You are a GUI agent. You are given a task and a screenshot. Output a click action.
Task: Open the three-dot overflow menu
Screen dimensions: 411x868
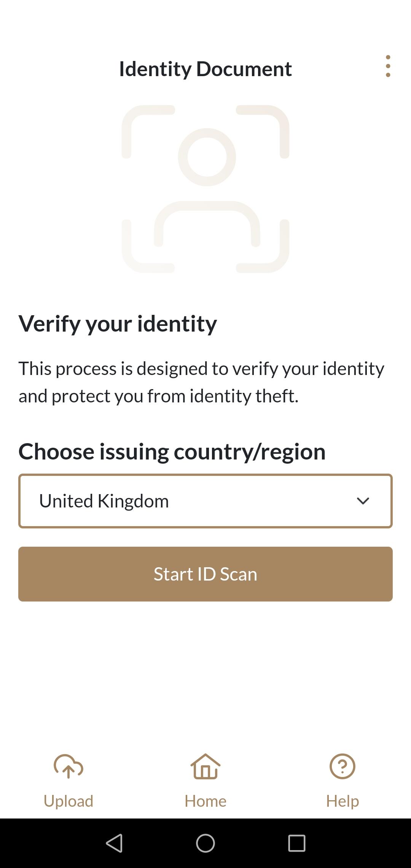[388, 66]
